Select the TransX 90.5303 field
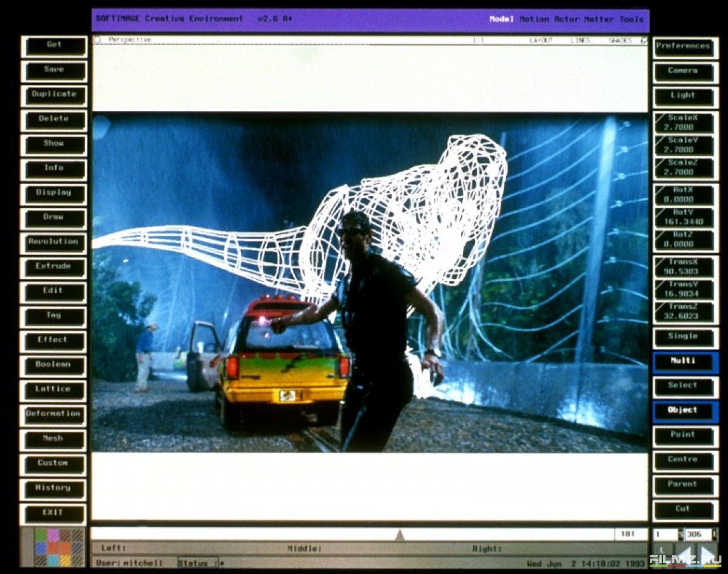Screen dimensions: 728x574 [686, 267]
